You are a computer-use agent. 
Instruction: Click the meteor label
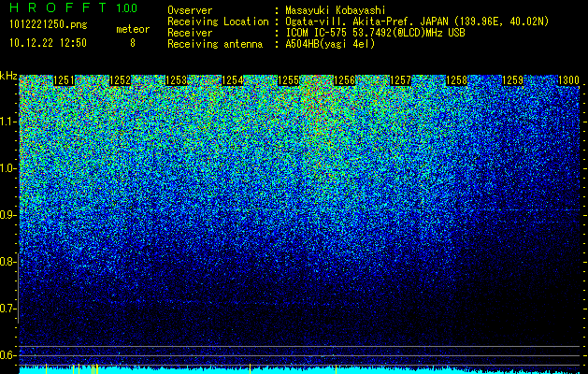tap(133, 29)
